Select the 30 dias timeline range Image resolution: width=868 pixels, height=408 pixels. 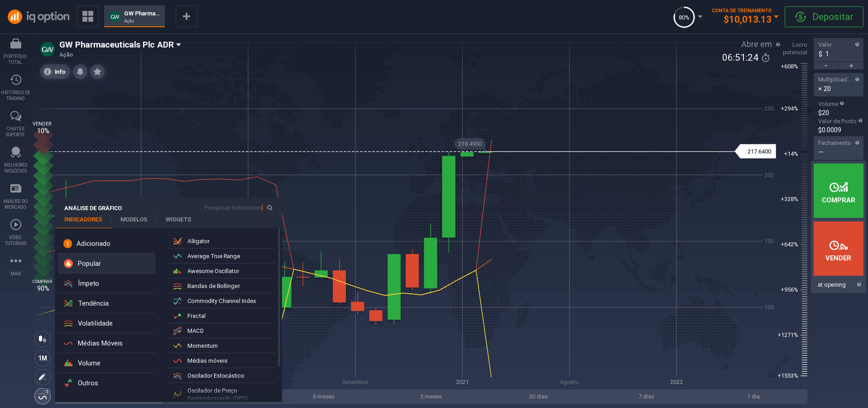tap(538, 397)
